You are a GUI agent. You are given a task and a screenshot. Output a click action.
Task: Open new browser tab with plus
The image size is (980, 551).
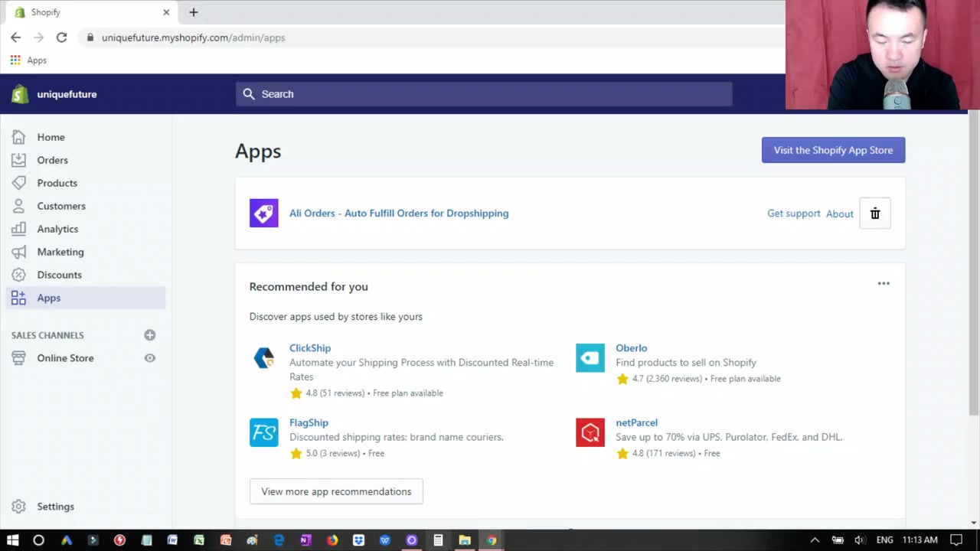tap(193, 12)
